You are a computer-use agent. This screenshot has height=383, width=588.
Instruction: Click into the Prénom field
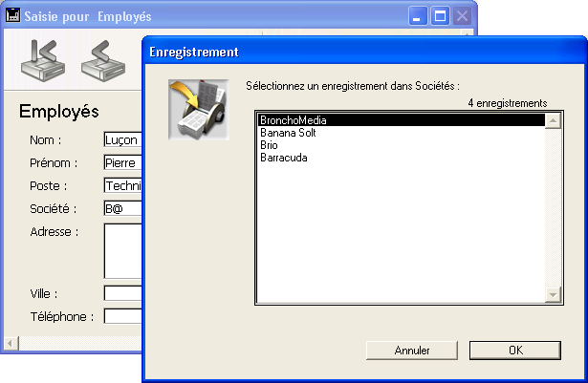(122, 162)
